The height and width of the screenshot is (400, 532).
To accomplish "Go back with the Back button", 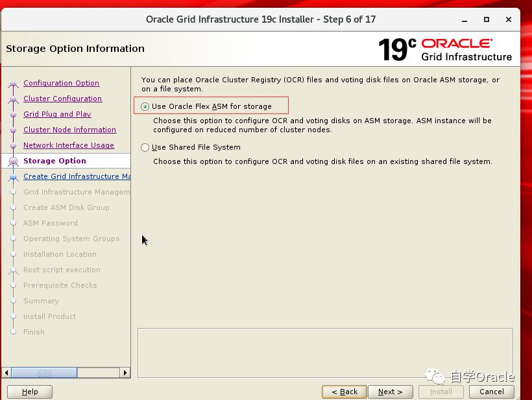I will click(345, 392).
